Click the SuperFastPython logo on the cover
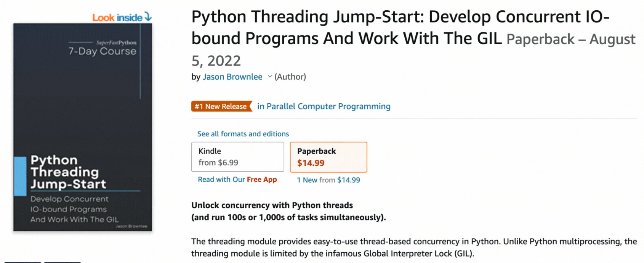The width and height of the screenshot is (644, 263). (x=116, y=43)
